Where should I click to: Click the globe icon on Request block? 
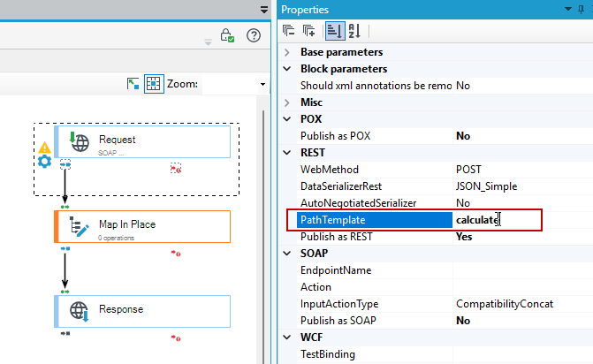point(79,141)
